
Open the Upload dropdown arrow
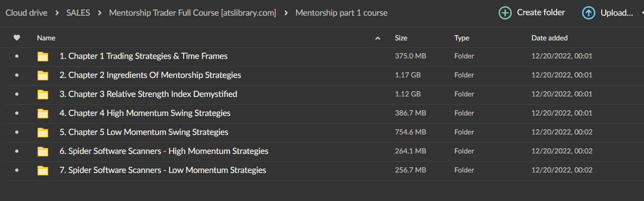pos(642,13)
